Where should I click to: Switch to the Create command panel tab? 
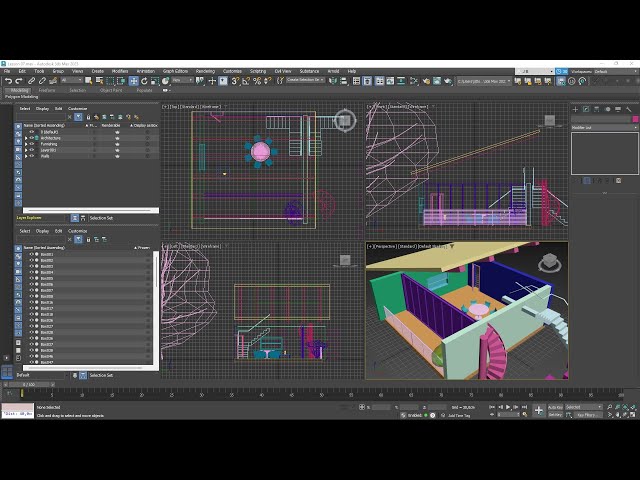pos(575,109)
